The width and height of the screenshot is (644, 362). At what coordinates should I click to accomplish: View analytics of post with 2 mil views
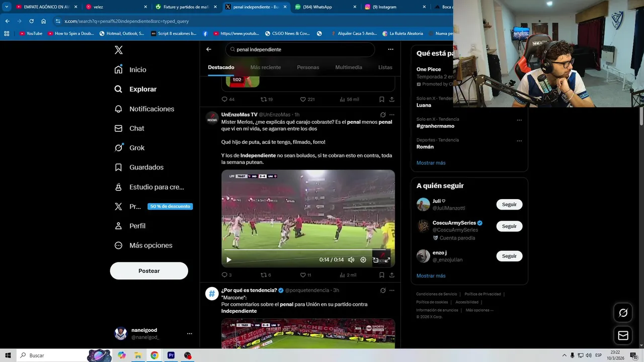click(348, 275)
